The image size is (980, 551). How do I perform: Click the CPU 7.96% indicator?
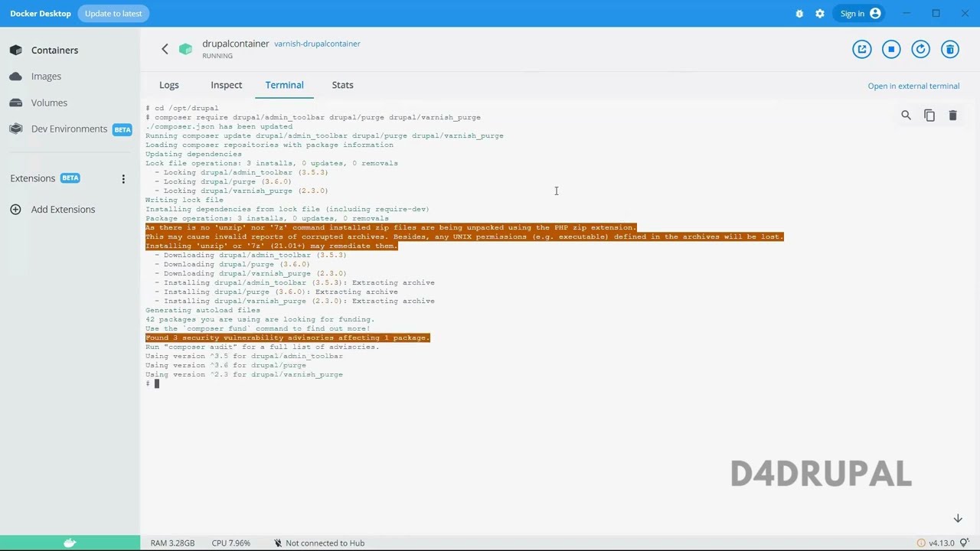click(x=230, y=543)
